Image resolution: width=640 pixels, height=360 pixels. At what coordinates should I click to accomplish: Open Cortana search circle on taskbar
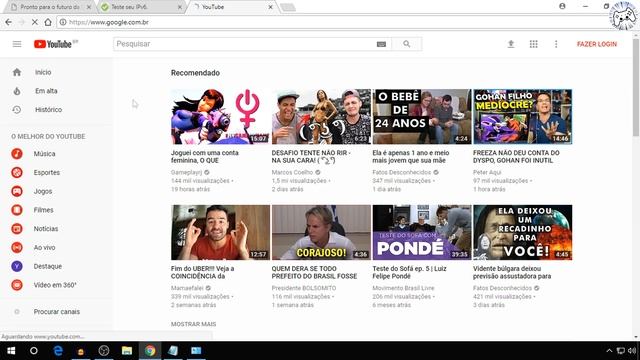[x=34, y=351]
